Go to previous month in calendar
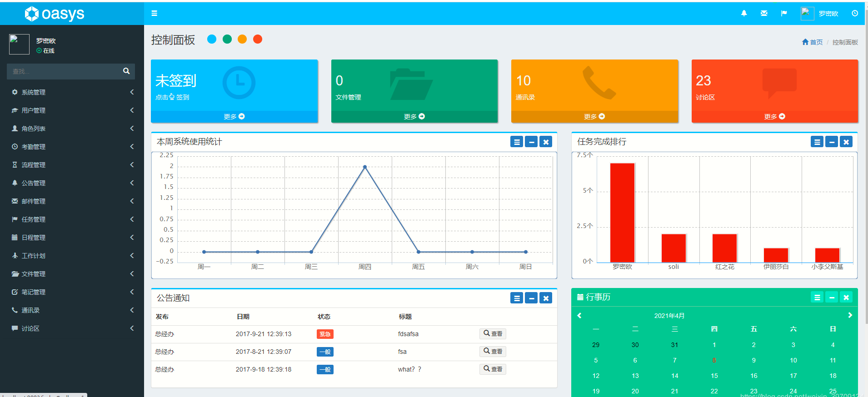Viewport: 868px width, 397px height. [579, 315]
